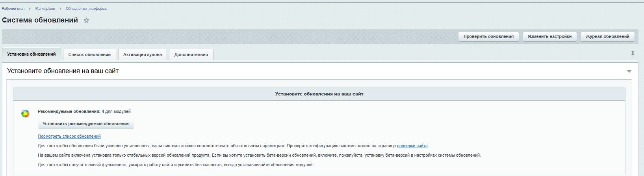This screenshot has width=644, height=176.
Task: Click arrow after Рабочий стол breadcrumb
Action: (x=30, y=9)
